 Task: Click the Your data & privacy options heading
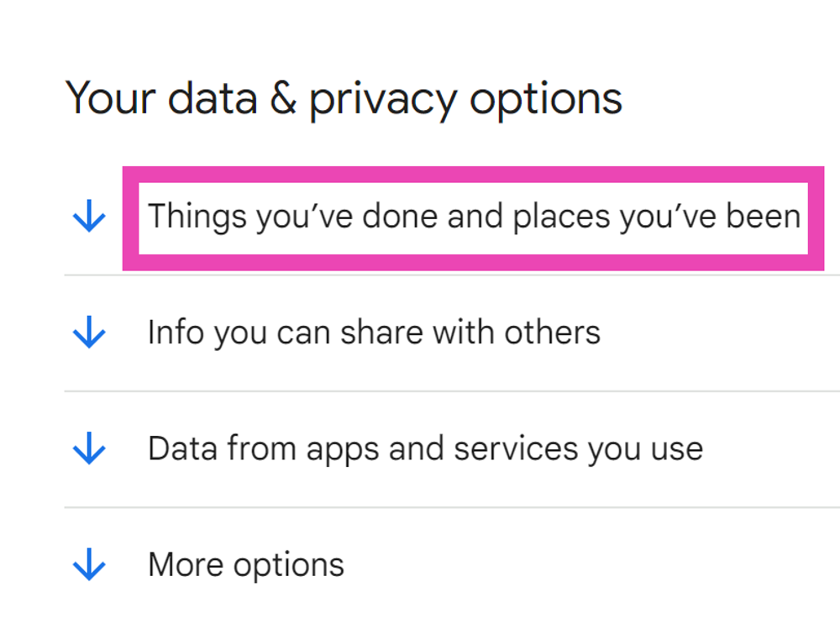[344, 99]
